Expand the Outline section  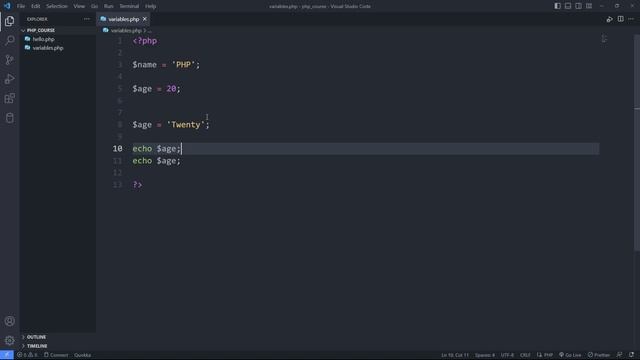point(23,337)
